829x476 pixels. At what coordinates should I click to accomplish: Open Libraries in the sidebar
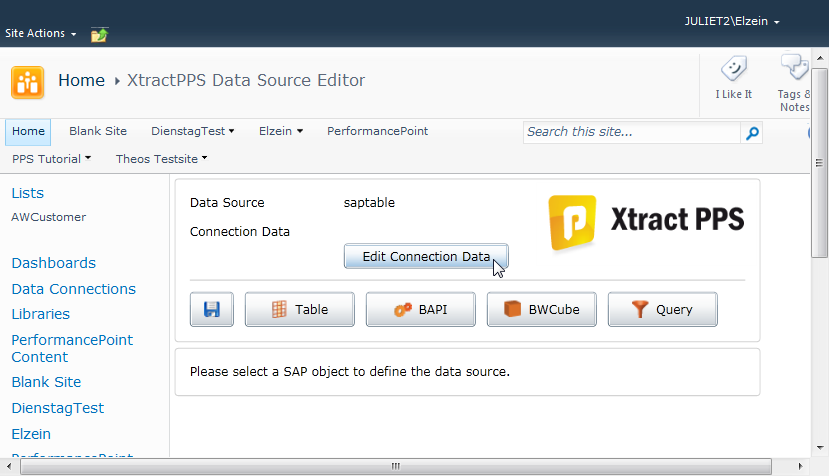(x=41, y=314)
